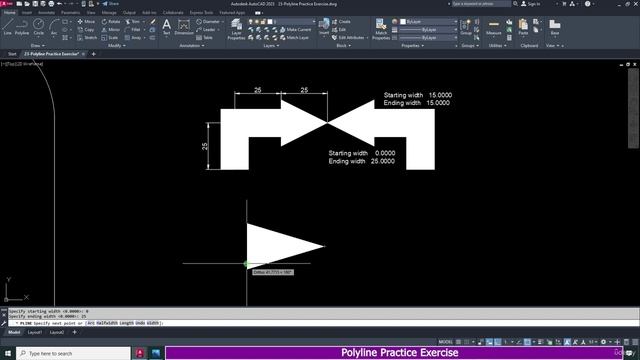Image resolution: width=640 pixels, height=360 pixels.
Task: Select the Dimension tool
Action: click(184, 27)
